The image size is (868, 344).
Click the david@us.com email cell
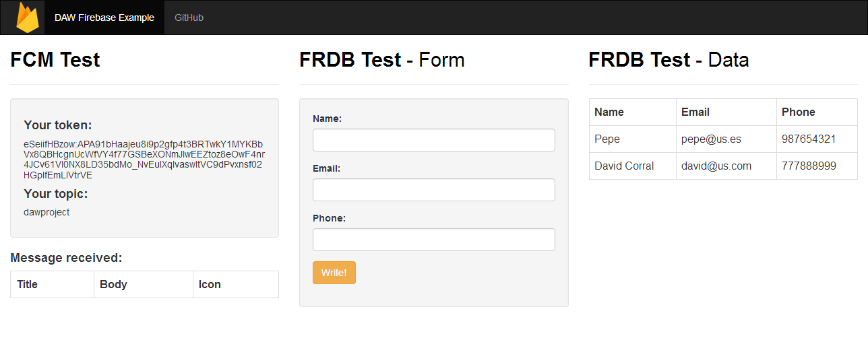click(x=716, y=166)
